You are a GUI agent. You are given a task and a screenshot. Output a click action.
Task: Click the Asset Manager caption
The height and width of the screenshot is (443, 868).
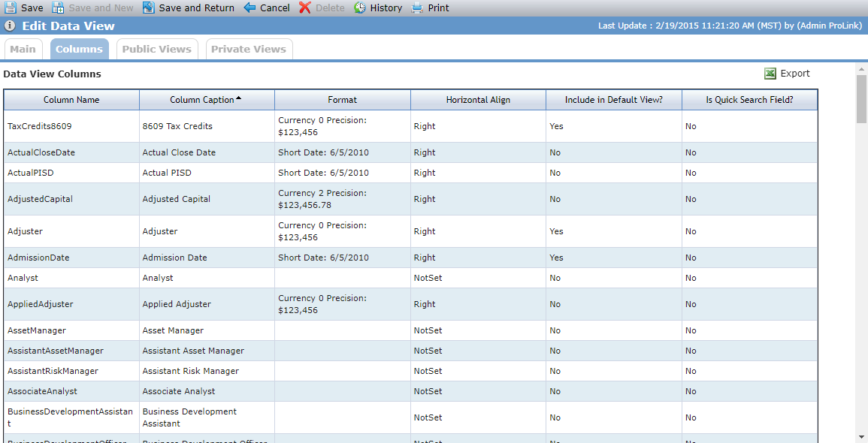point(173,330)
